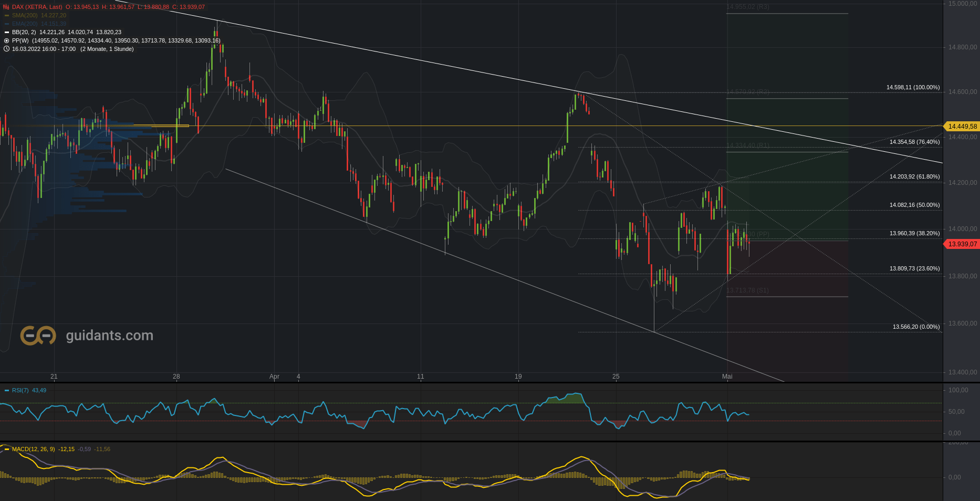The image size is (980, 501).
Task: Click the high price H: 13.961,57
Action: [118, 7]
